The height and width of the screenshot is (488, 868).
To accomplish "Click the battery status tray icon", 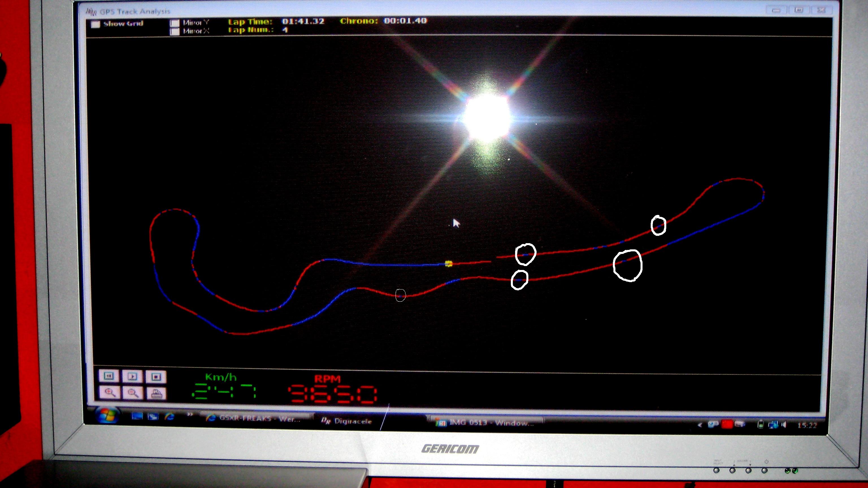I will pos(761,425).
